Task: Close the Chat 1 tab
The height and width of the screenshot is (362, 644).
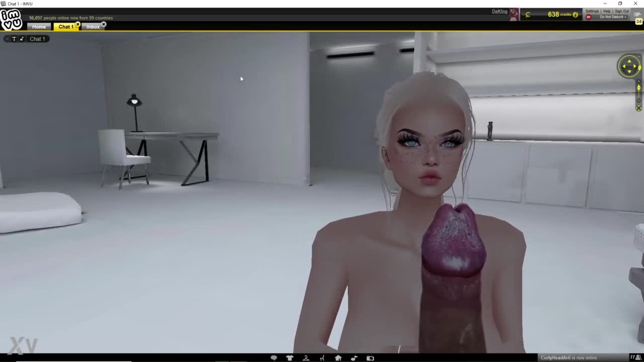Action: [78, 24]
